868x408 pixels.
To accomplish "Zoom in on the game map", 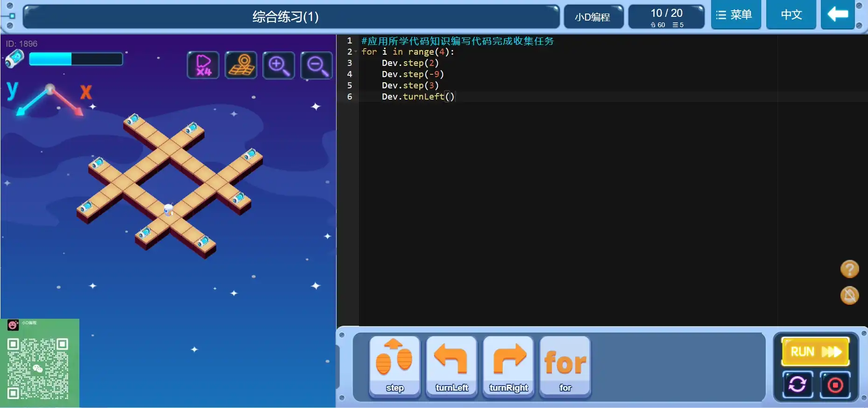I will point(279,65).
